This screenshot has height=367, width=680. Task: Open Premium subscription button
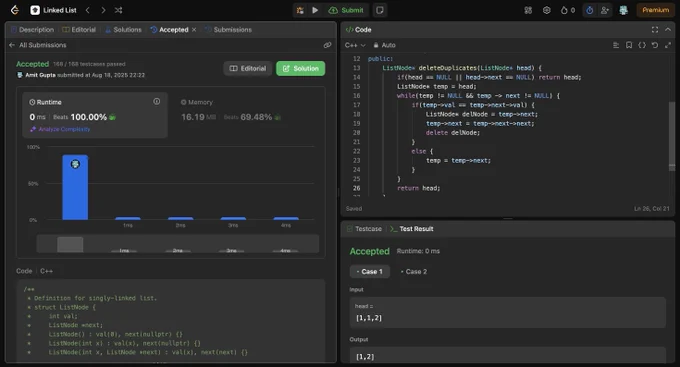point(655,10)
